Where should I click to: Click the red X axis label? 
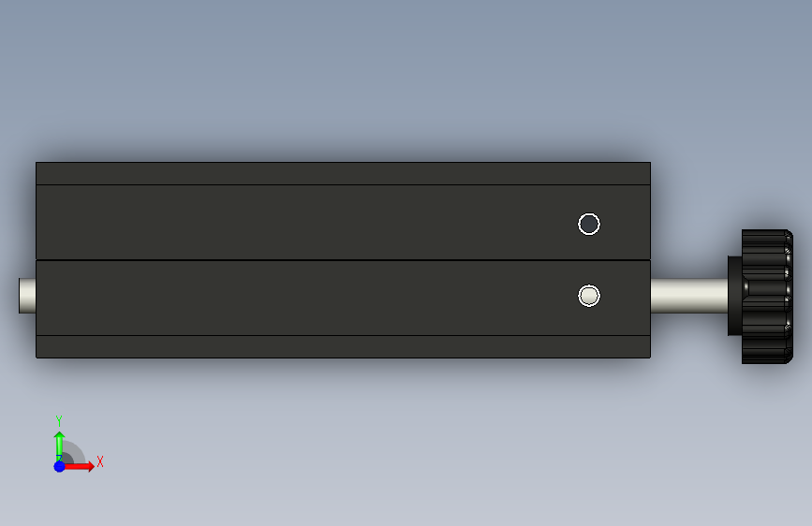(100, 461)
